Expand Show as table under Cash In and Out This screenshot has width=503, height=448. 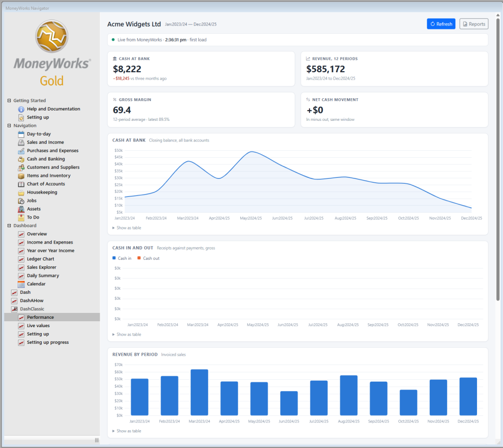[x=127, y=335]
